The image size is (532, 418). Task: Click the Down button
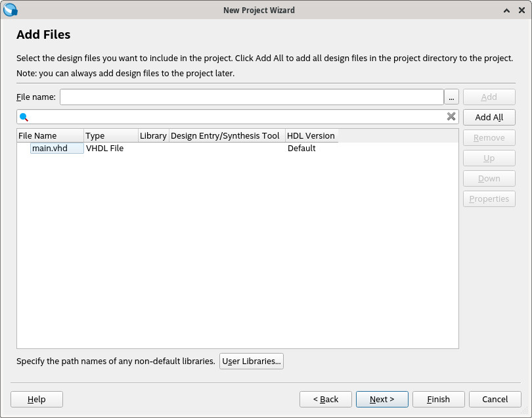coord(489,178)
